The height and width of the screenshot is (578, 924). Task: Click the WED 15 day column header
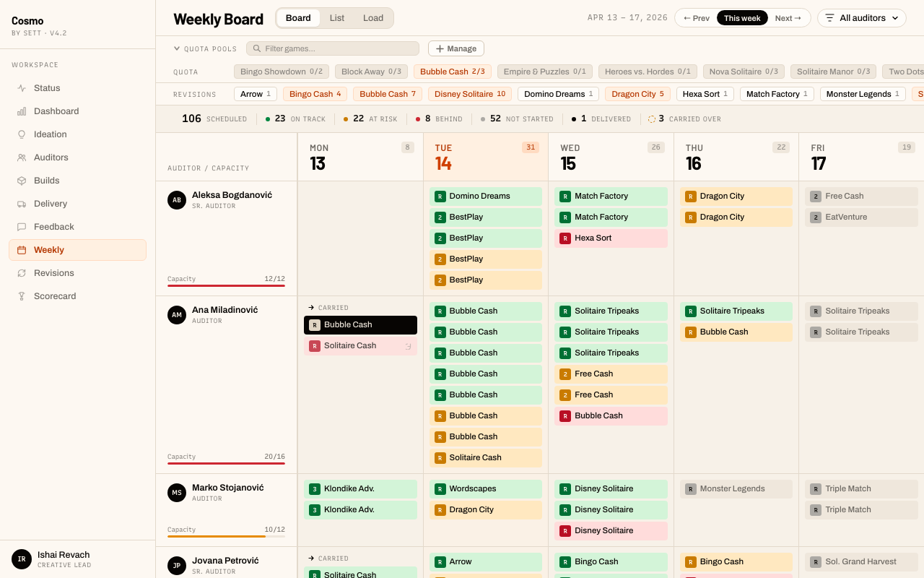[611, 157]
